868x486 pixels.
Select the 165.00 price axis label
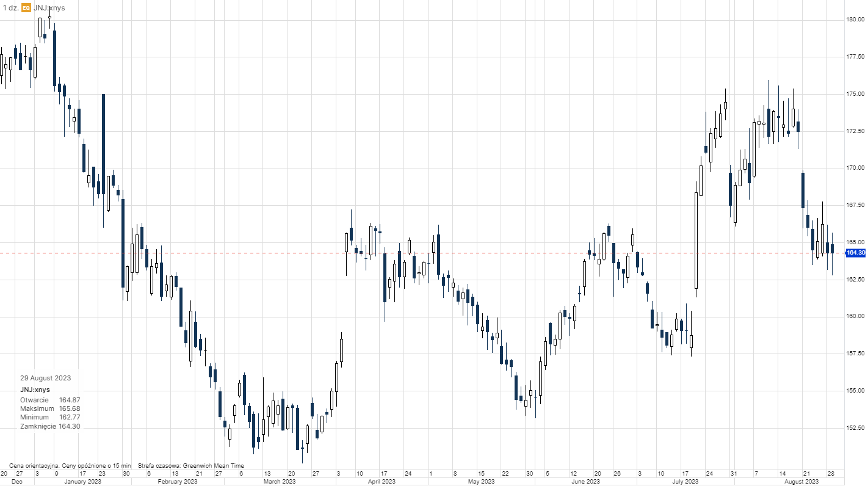point(854,242)
